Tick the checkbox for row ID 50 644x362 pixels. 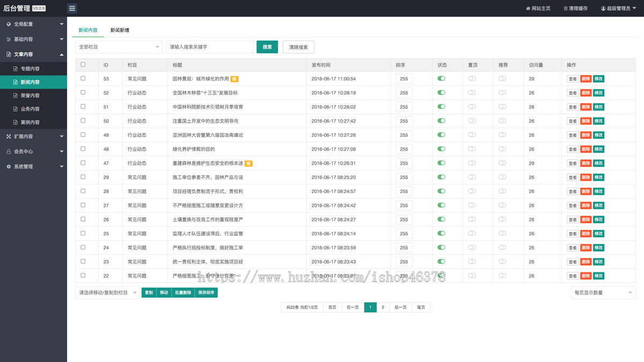pos(83,121)
